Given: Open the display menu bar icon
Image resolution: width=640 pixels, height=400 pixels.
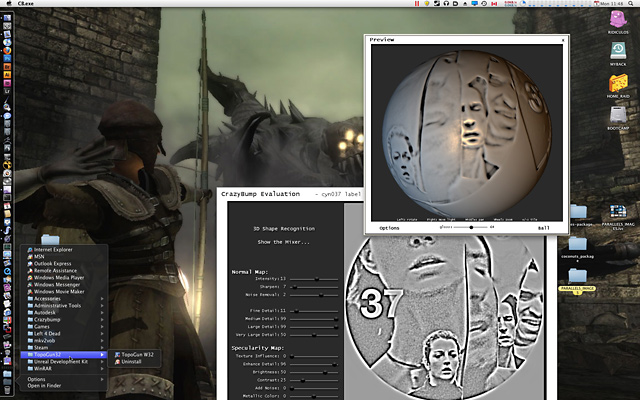Looking at the screenshot, I should tap(474, 3).
